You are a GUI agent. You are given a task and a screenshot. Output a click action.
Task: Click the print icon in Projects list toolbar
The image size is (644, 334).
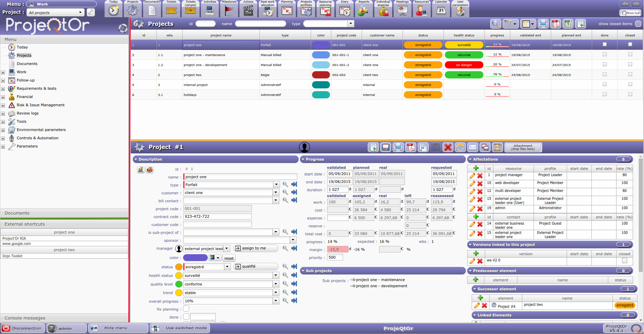point(543,24)
